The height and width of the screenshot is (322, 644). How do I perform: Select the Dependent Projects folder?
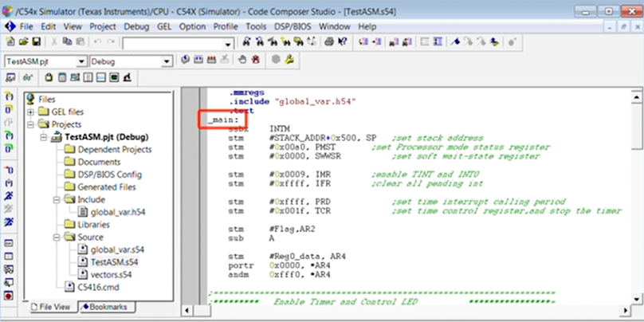pyautogui.click(x=115, y=150)
